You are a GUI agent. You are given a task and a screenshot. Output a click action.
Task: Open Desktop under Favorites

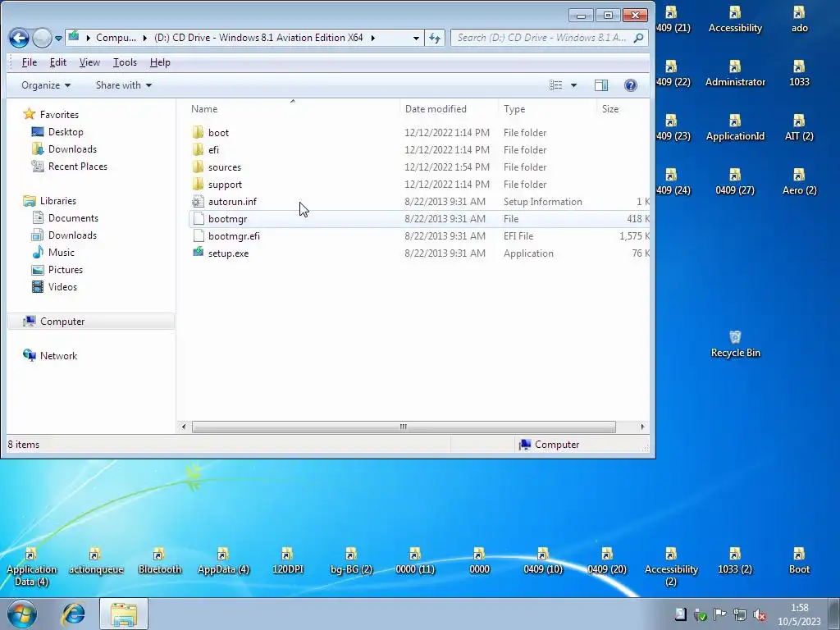coord(66,132)
